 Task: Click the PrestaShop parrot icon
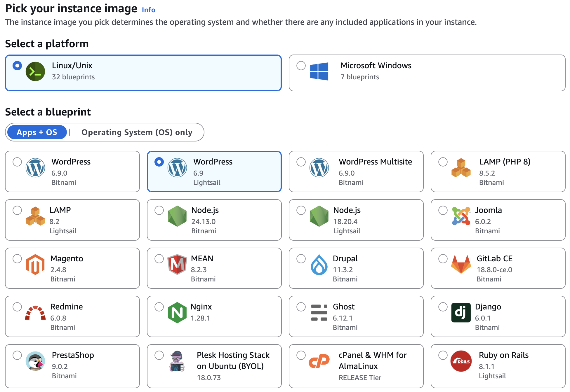[x=35, y=361]
